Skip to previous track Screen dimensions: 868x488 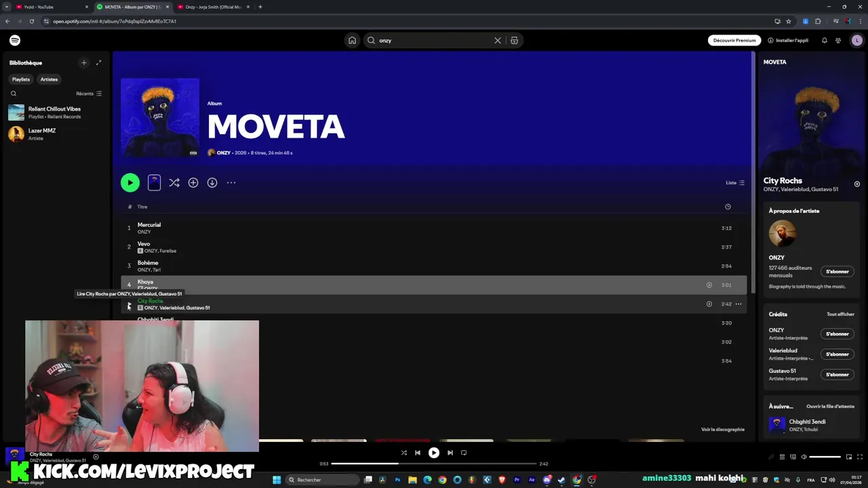click(418, 453)
